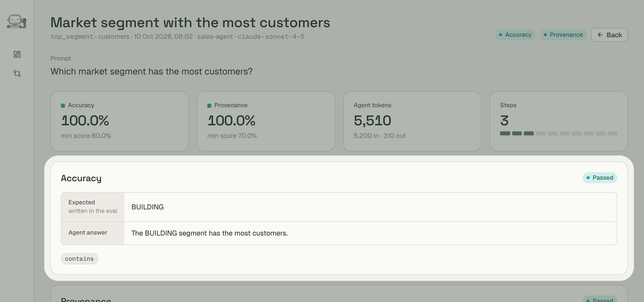
Task: Click the 'Prompt' label above the question
Action: [61, 58]
